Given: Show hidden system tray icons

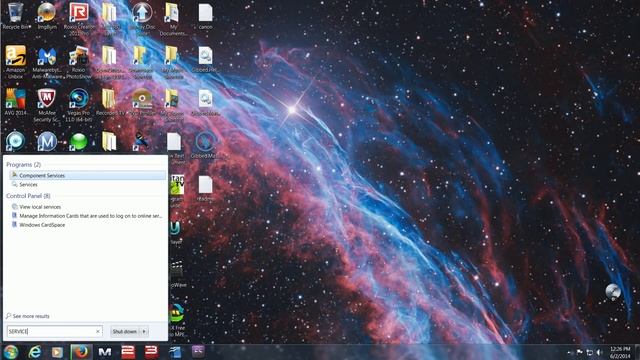Looking at the screenshot, I should pos(570,352).
